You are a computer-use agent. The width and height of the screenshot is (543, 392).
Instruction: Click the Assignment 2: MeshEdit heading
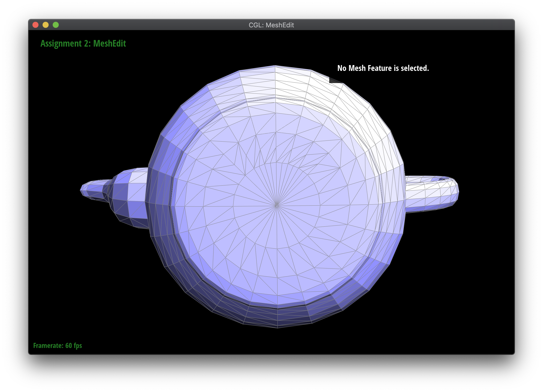click(x=83, y=44)
